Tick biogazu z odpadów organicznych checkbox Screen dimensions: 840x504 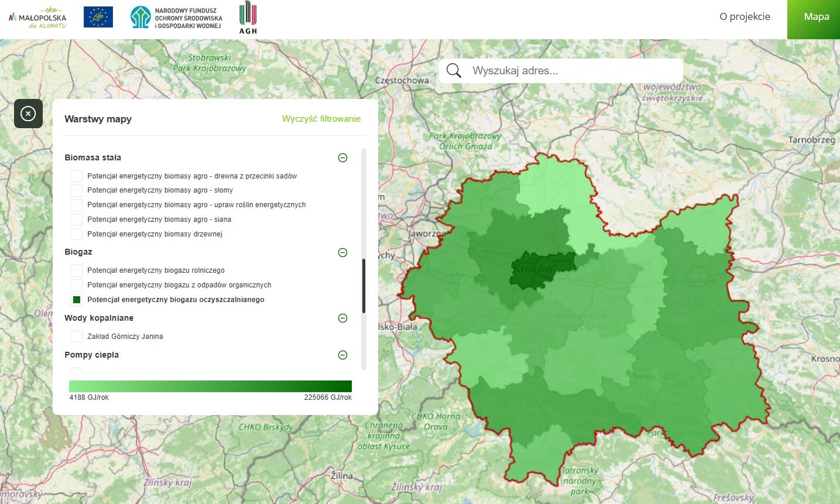tap(76, 285)
